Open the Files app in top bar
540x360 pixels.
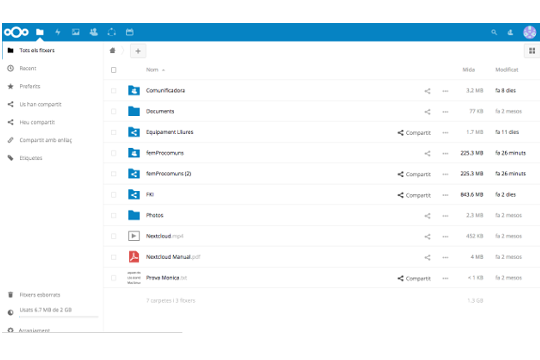click(x=40, y=32)
